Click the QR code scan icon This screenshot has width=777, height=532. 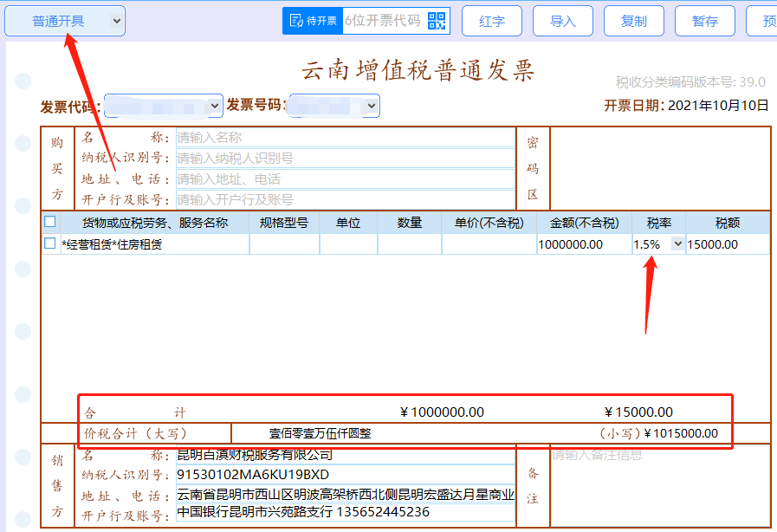click(x=437, y=21)
